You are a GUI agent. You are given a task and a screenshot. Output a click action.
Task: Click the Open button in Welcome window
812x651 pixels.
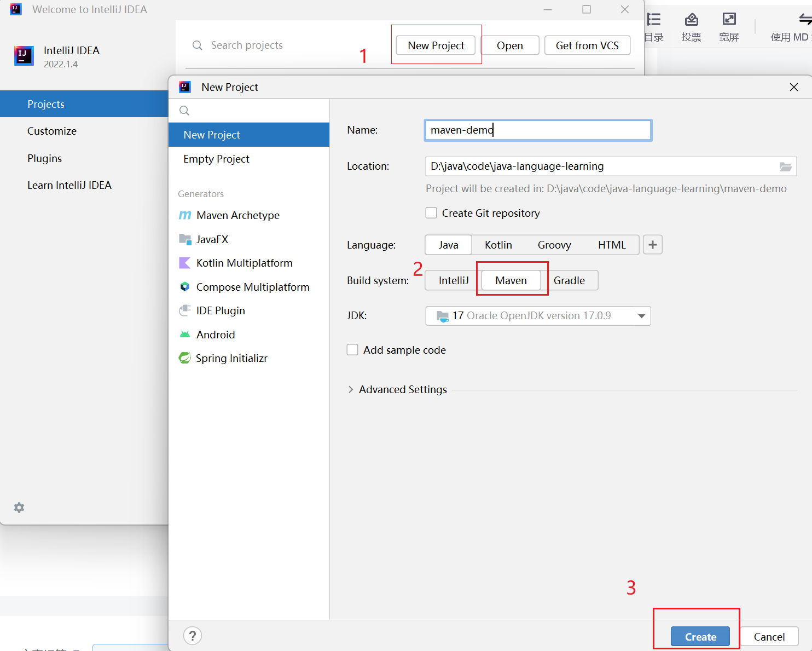(510, 45)
